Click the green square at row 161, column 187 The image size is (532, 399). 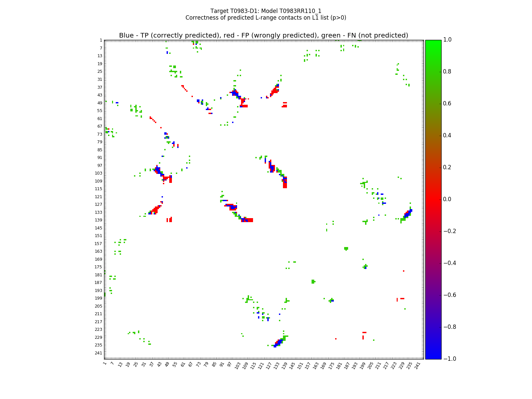click(x=346, y=248)
